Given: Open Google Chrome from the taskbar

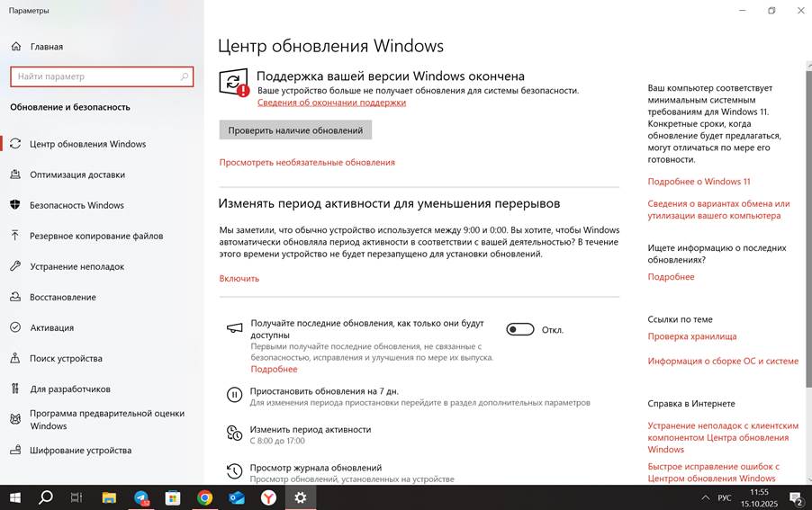Looking at the screenshot, I should tap(205, 497).
